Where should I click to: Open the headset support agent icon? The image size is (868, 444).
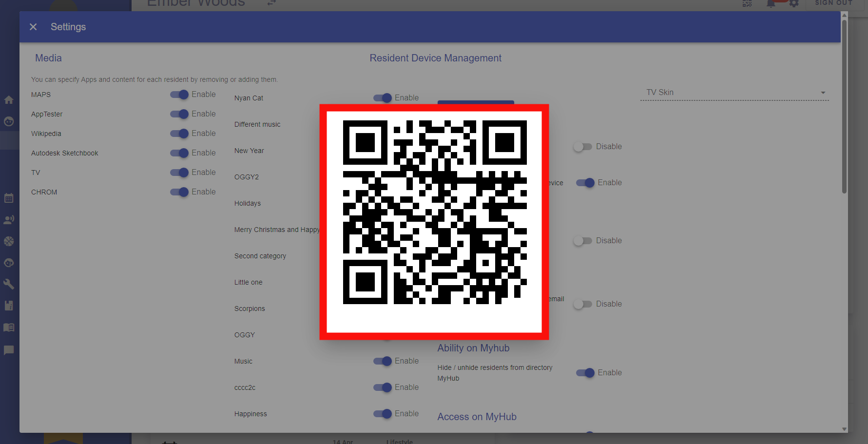click(x=9, y=263)
